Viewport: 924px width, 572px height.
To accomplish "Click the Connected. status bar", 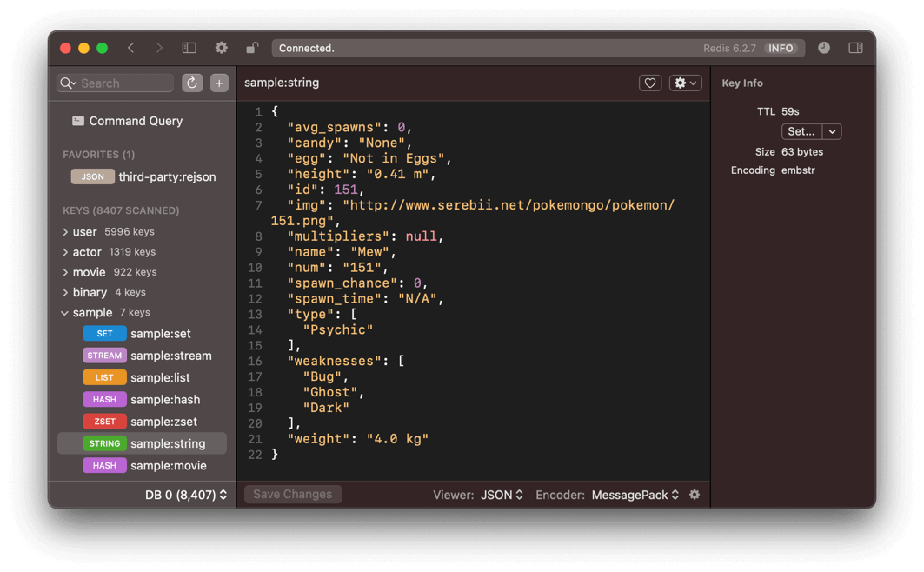I will coord(538,49).
